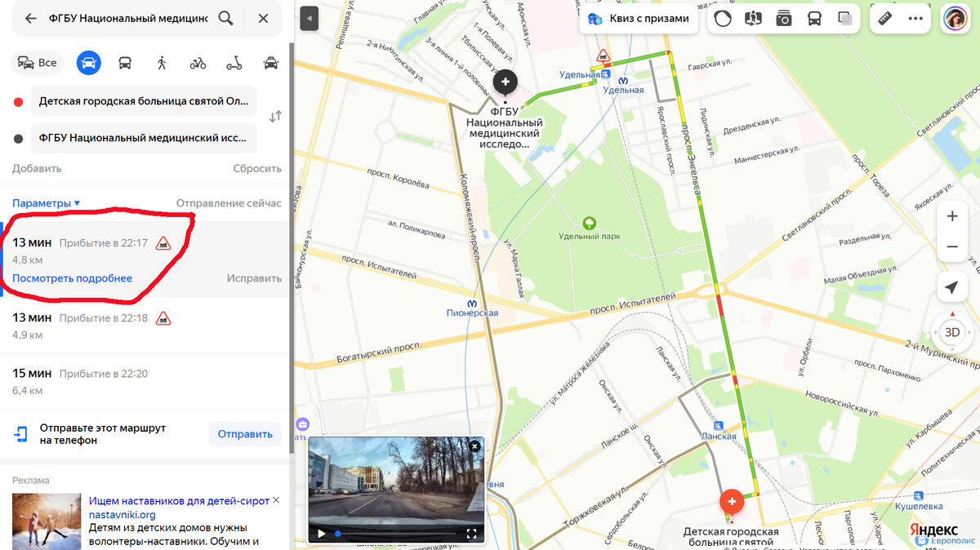This screenshot has height=550, width=980.
Task: Click the Пионерская metro station icon
Action: pos(472,303)
